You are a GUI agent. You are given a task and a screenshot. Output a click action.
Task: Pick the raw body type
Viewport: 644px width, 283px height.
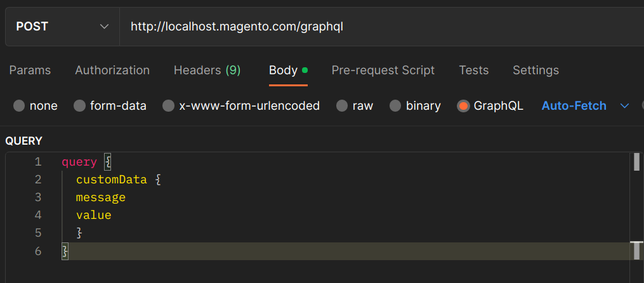342,106
